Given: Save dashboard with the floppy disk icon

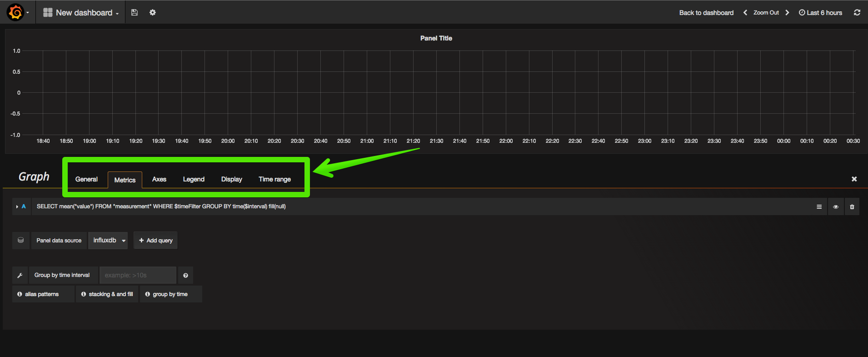Looking at the screenshot, I should tap(135, 13).
